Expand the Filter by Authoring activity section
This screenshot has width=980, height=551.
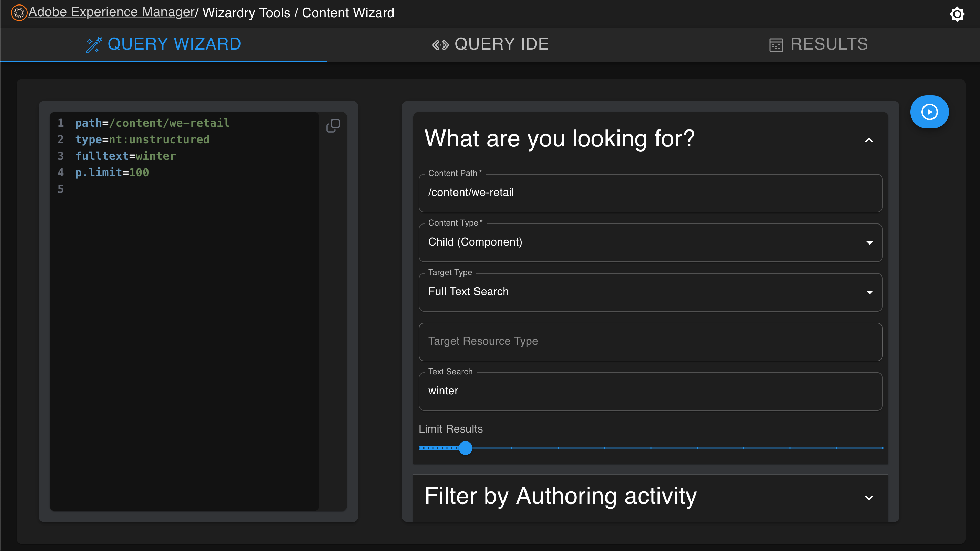(869, 497)
